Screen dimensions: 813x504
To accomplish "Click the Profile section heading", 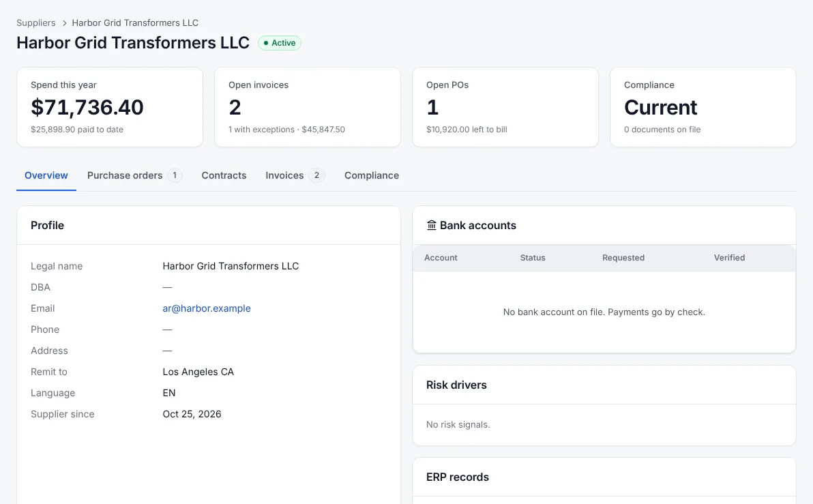I will point(47,226).
